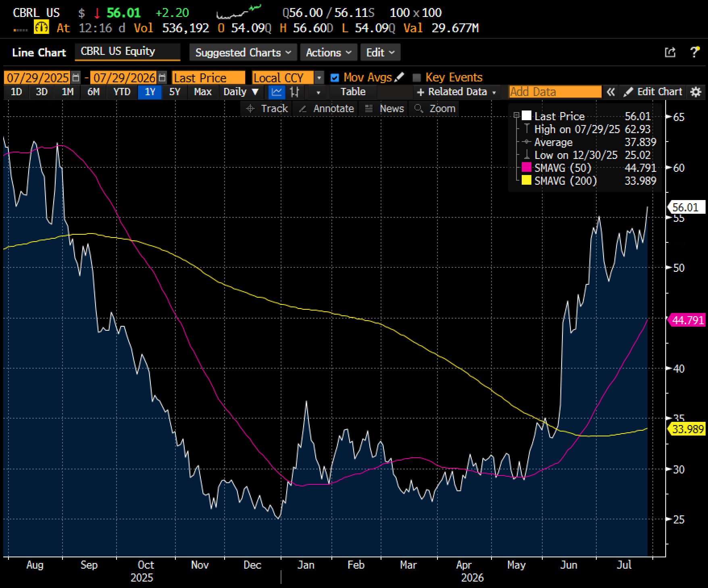The width and height of the screenshot is (708, 588).
Task: Click the CBRL US ticker in header
Action: point(36,13)
